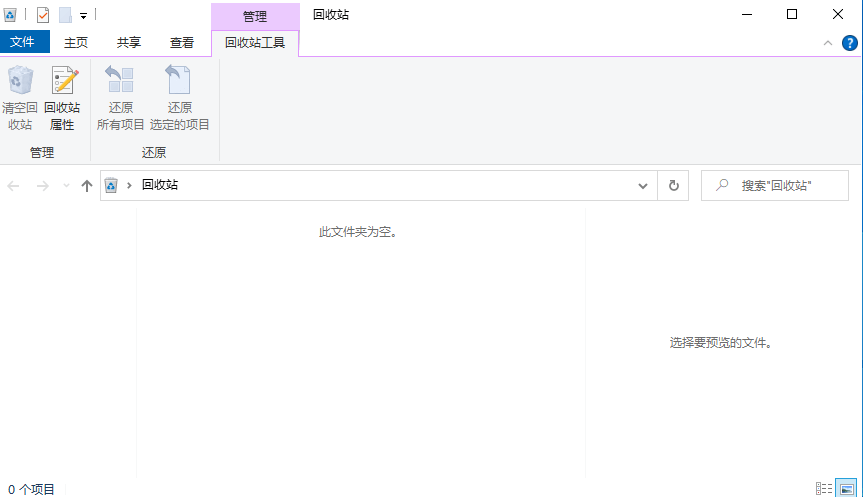Image resolution: width=863 pixels, height=497 pixels.
Task: Maximize the Recycle Bin window
Action: [x=792, y=14]
